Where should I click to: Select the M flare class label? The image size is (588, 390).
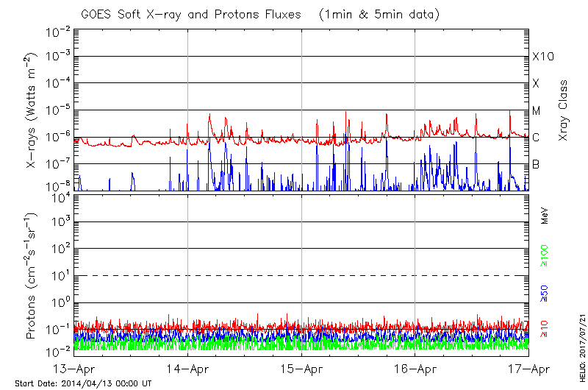pyautogui.click(x=537, y=111)
